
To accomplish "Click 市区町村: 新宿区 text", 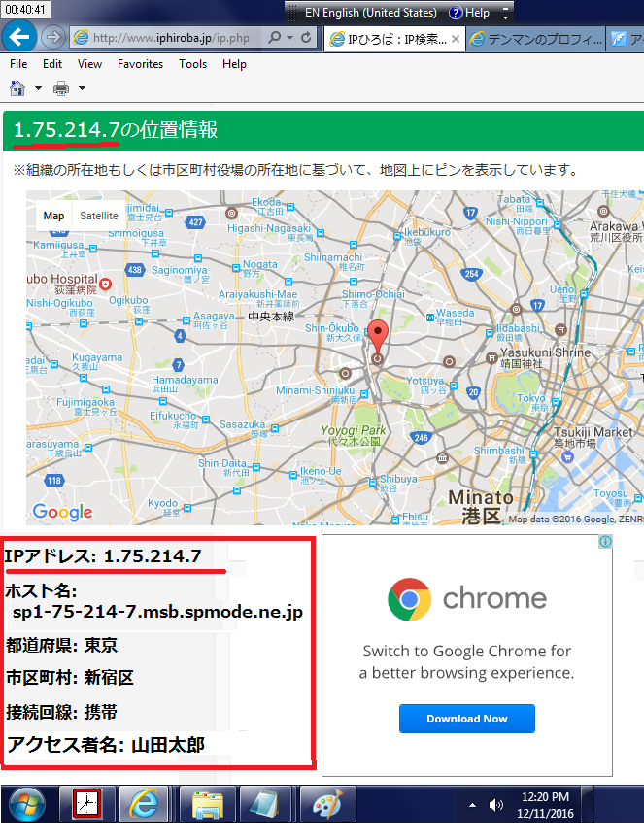I will point(69,678).
